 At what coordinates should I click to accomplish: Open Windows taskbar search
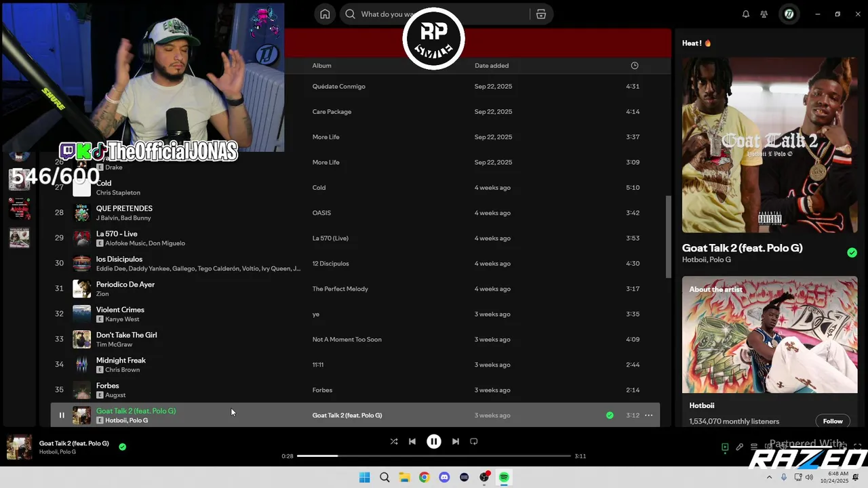(x=384, y=477)
